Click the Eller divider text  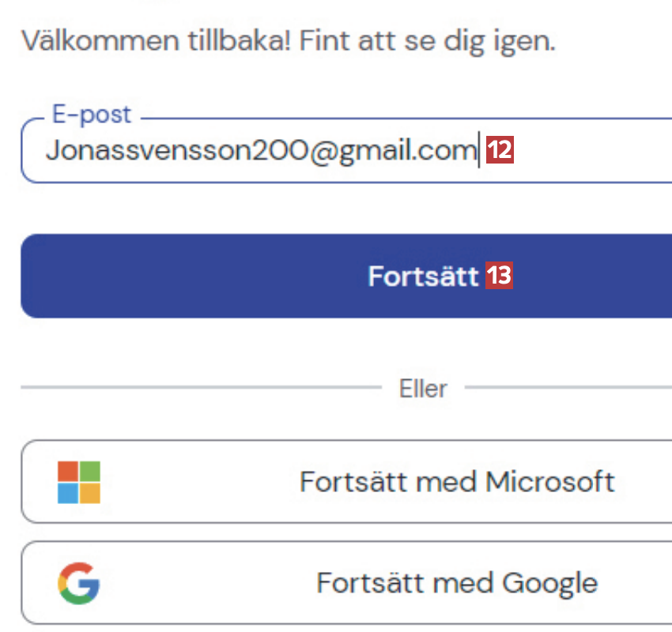point(424,389)
